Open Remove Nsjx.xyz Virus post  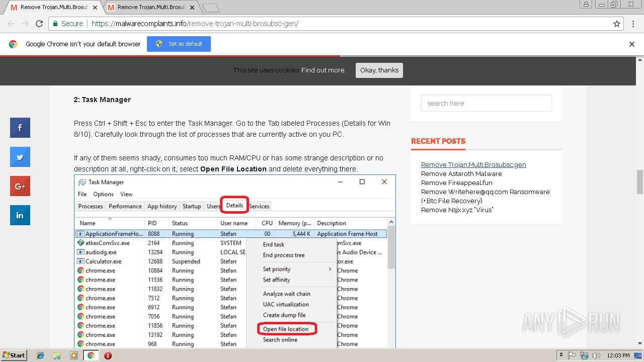457,210
